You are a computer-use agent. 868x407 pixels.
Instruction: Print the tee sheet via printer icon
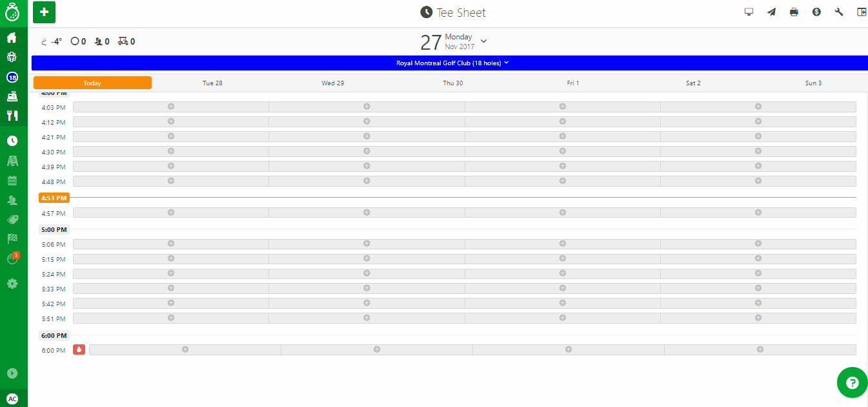click(x=794, y=12)
